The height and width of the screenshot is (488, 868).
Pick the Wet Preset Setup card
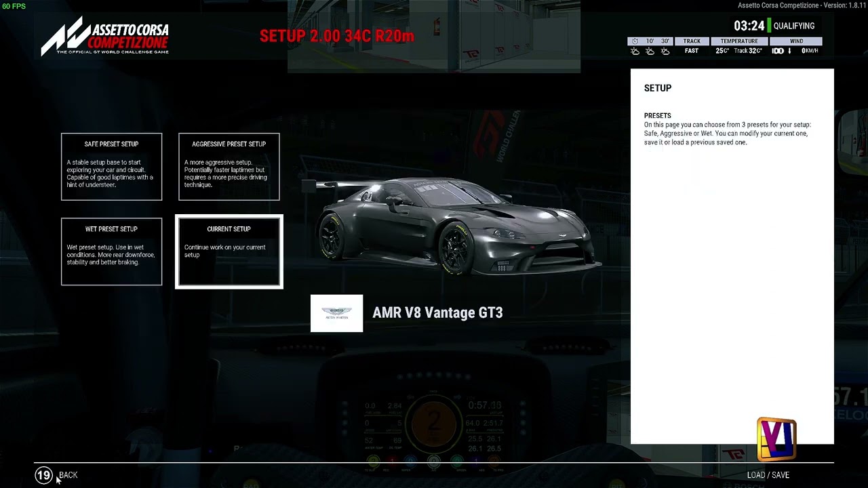click(x=111, y=251)
